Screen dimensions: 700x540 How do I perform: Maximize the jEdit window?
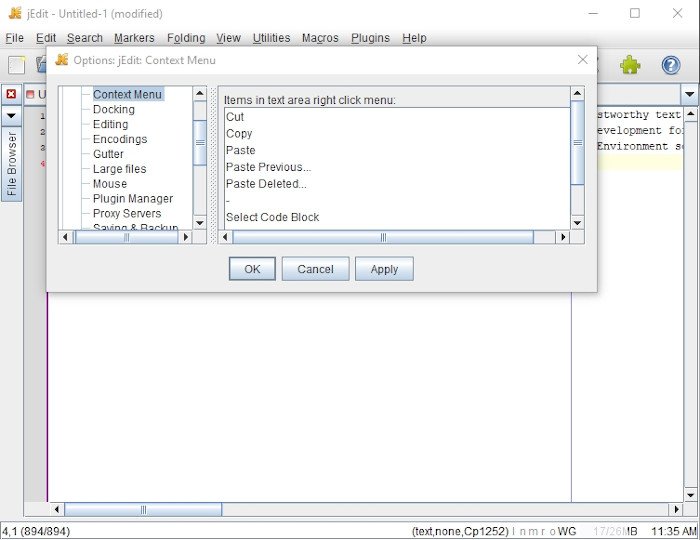pos(634,13)
